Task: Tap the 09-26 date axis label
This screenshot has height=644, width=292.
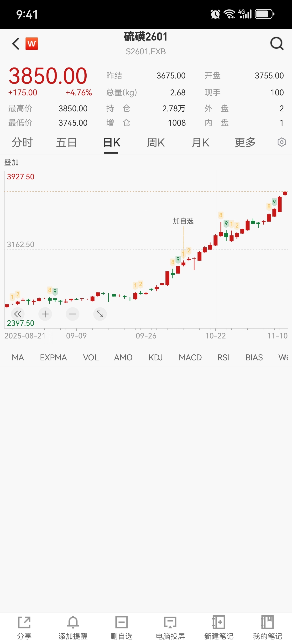Action: click(x=146, y=336)
